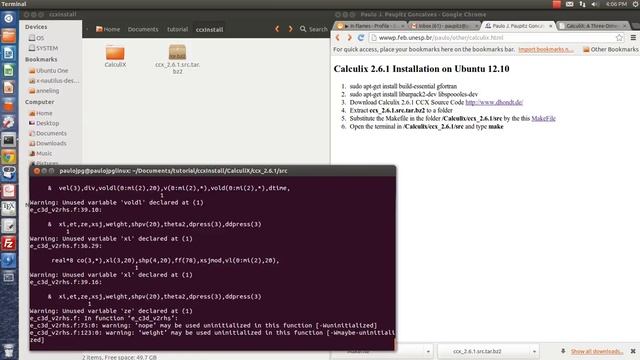Screen dimensions: 640x360
Task: Open the MakeFile link on the page
Action: coord(543,118)
